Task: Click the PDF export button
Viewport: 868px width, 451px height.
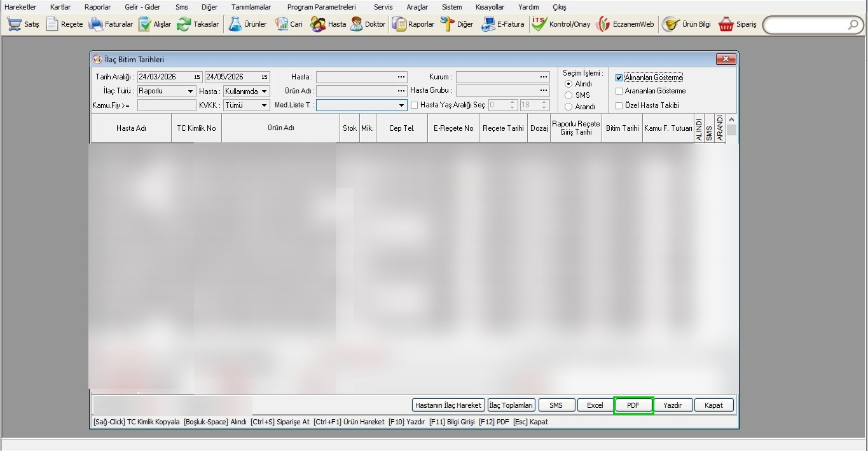Action: click(x=633, y=405)
